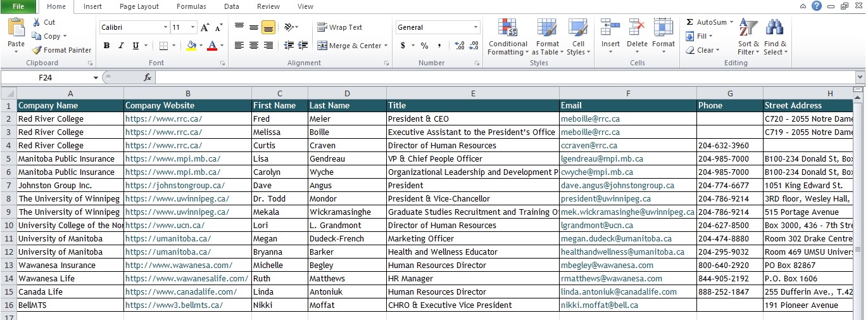The width and height of the screenshot is (868, 320).
Task: Click the Increase Font Size icon
Action: 204,27
